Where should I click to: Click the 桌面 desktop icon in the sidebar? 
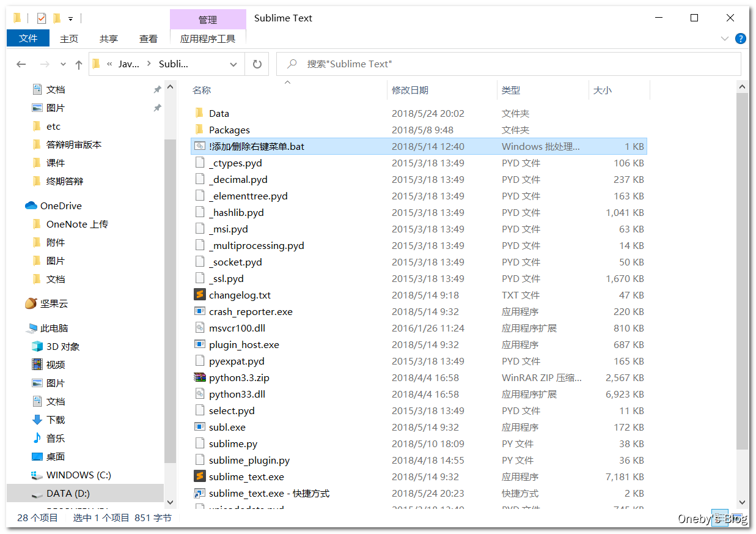tap(37, 456)
